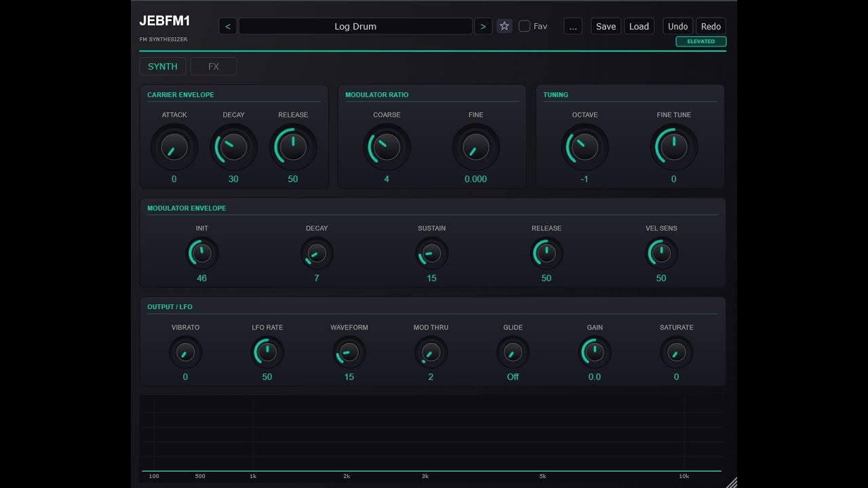This screenshot has height=488, width=868.
Task: Open the Log Drum preset name selector
Action: click(355, 26)
